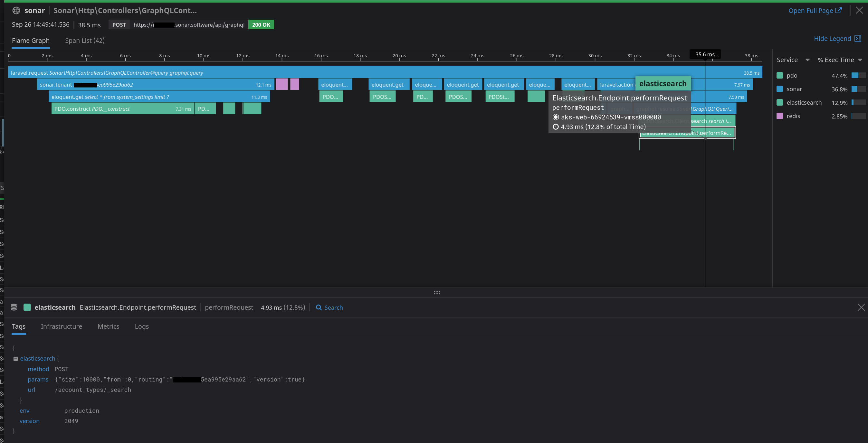Click the elasticsearch legend label
Image resolution: width=868 pixels, height=443 pixels.
(x=804, y=102)
